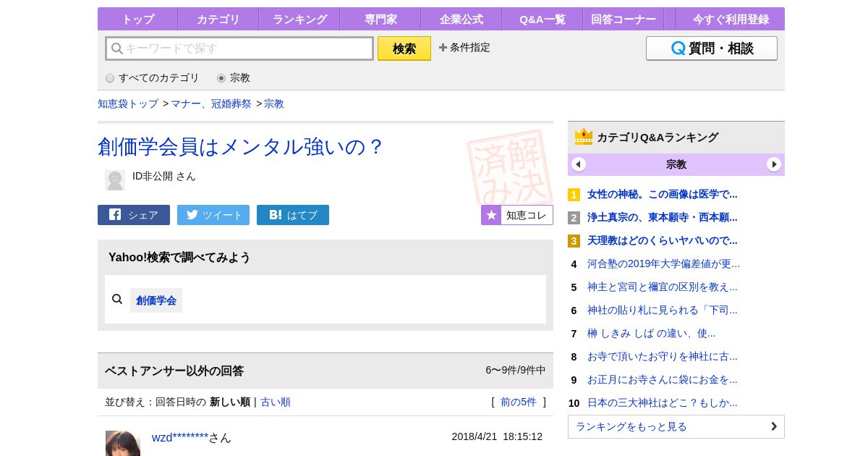Open the カテゴリ navigation tab
The image size is (868, 456).
click(x=218, y=19)
